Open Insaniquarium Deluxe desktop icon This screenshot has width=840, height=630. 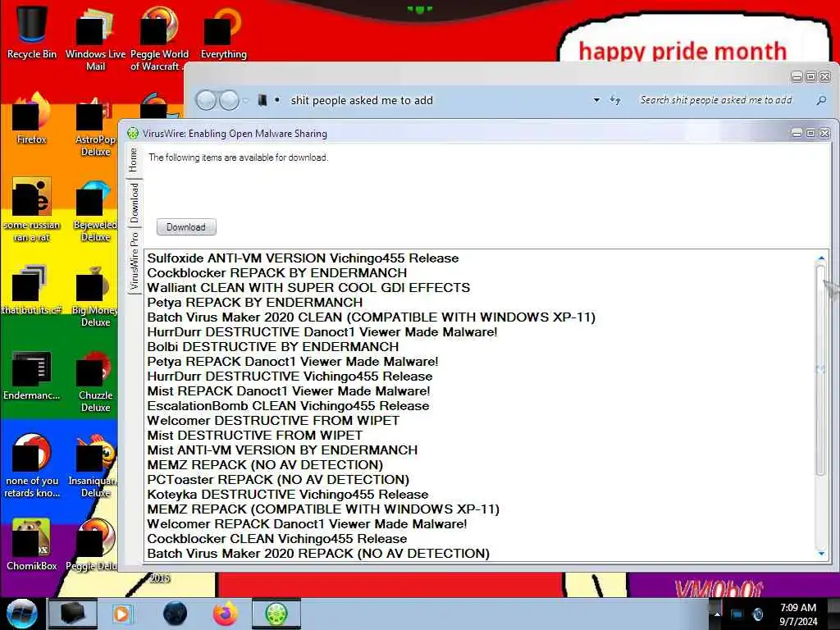[x=92, y=466]
